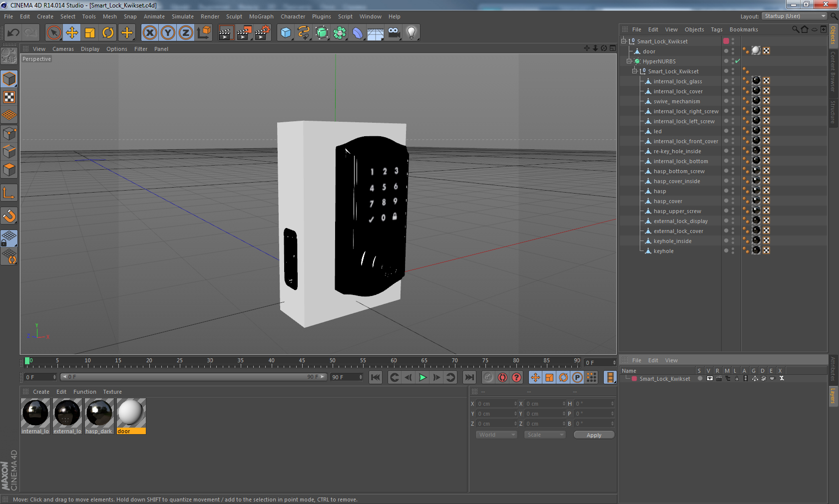Enable Polygons mode
This screenshot has height=504, width=839.
click(9, 169)
